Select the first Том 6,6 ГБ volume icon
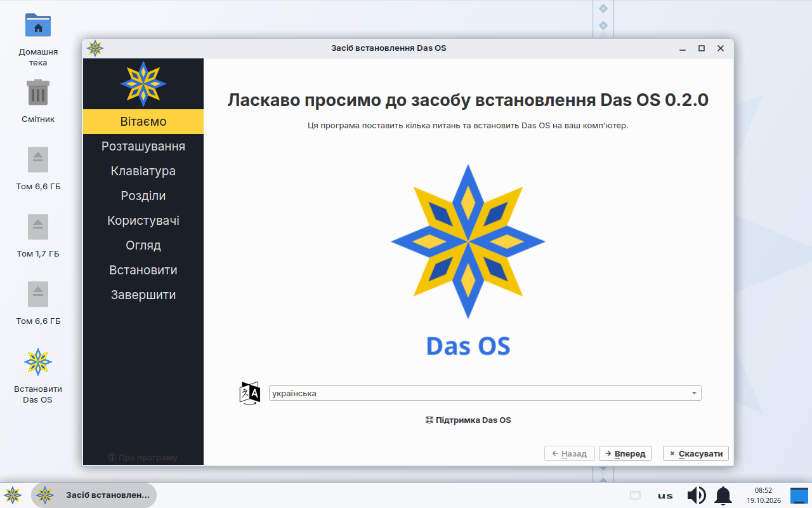Viewport: 812px width, 508px height. coord(38,159)
